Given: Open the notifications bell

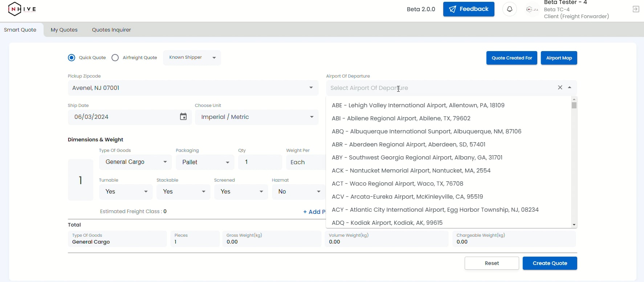Looking at the screenshot, I should point(510,9).
